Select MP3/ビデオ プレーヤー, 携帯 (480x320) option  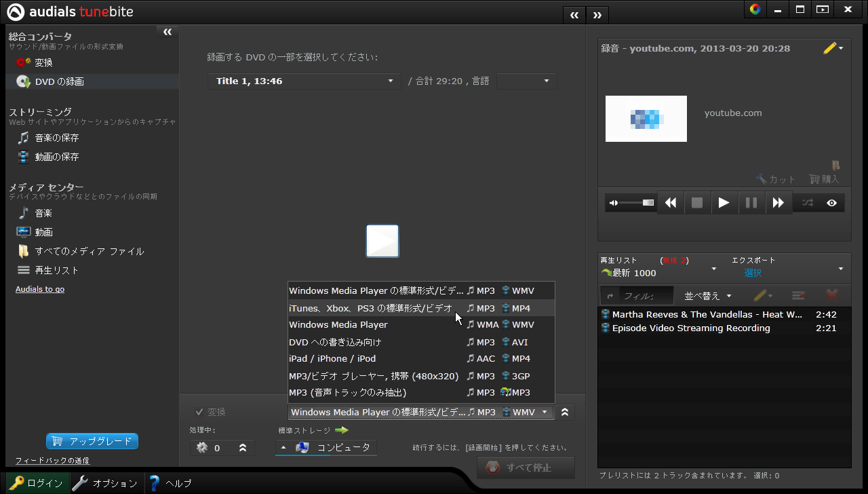tap(421, 376)
